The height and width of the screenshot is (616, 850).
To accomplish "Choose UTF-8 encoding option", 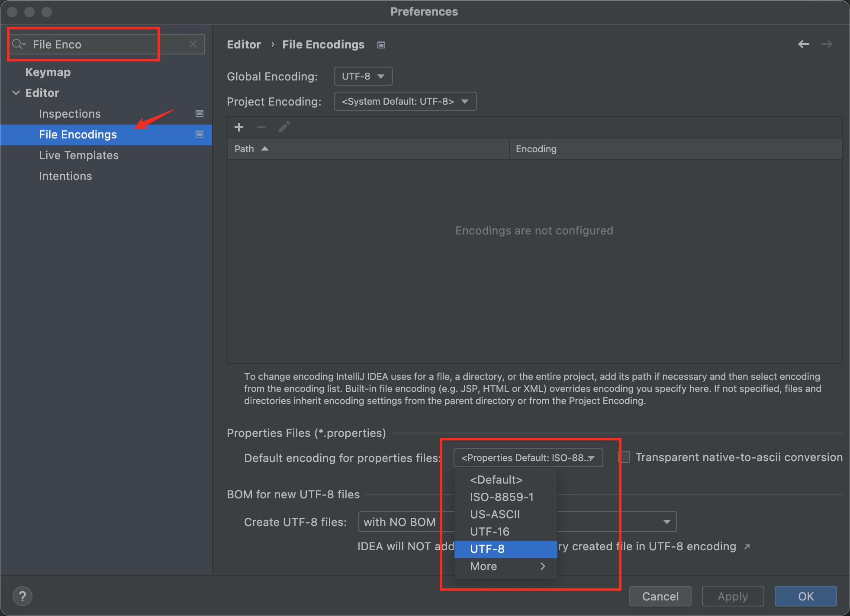I will (506, 549).
